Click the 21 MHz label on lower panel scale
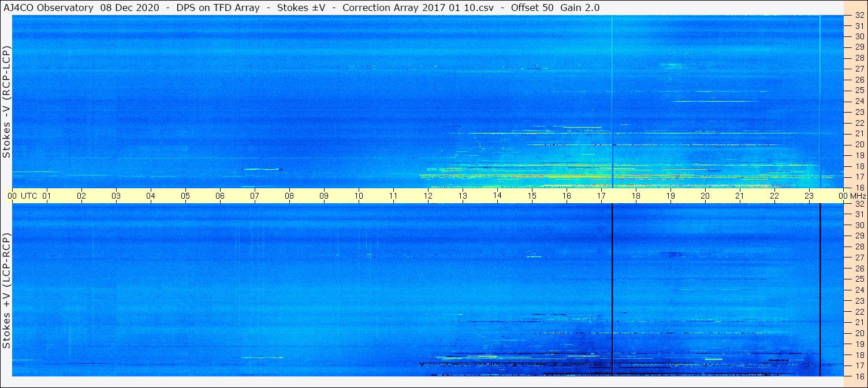This screenshot has height=388, width=868. [859, 322]
